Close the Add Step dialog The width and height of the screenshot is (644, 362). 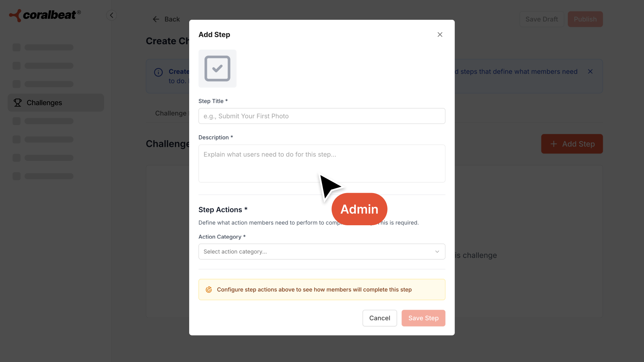[440, 35]
